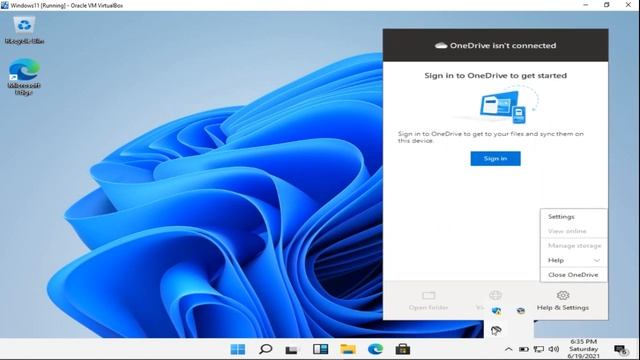
Task: Select Manage storage menu entry
Action: [573, 246]
